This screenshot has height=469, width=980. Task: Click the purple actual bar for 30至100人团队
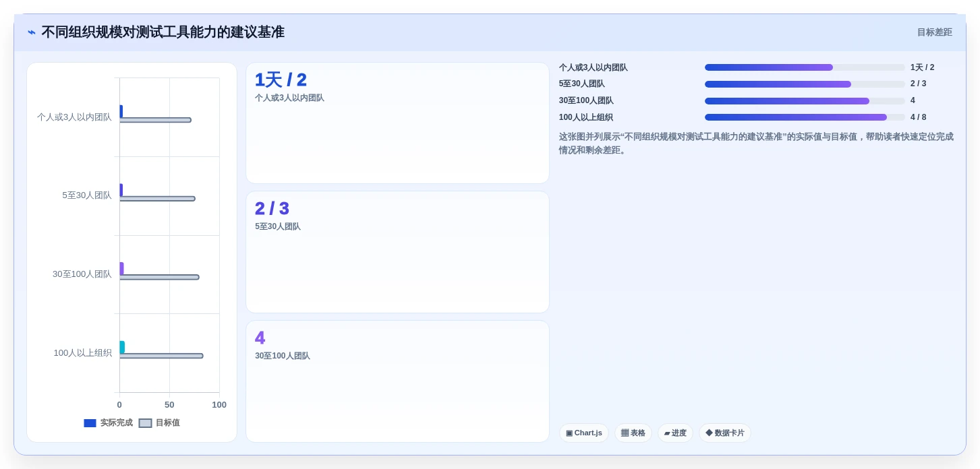(x=121, y=269)
